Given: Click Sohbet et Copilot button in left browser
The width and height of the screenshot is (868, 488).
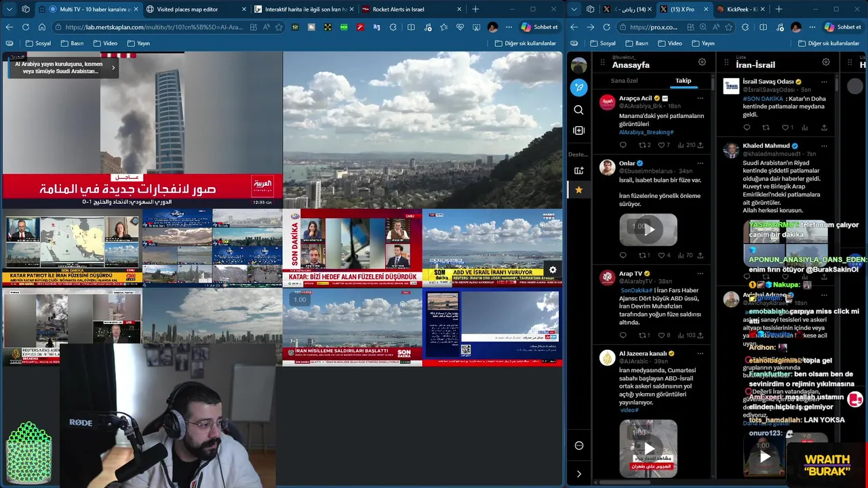Looking at the screenshot, I should pyautogui.click(x=540, y=27).
